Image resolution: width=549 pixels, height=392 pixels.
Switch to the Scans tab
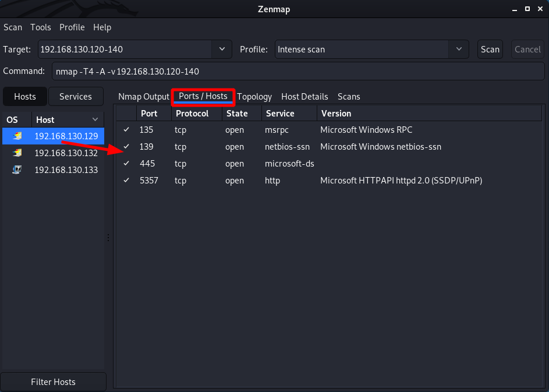(349, 97)
